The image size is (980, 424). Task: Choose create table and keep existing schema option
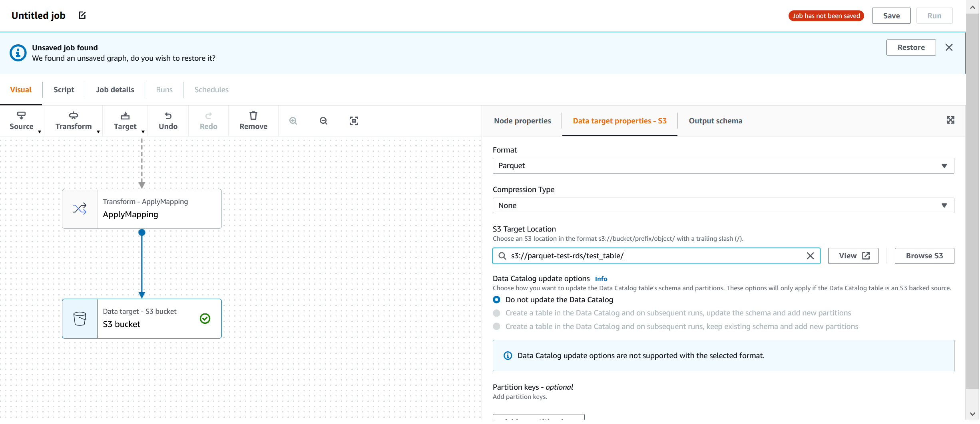(496, 327)
